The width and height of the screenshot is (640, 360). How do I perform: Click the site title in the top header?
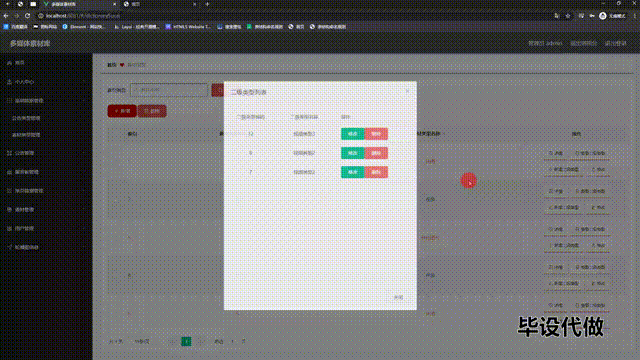tap(30, 43)
